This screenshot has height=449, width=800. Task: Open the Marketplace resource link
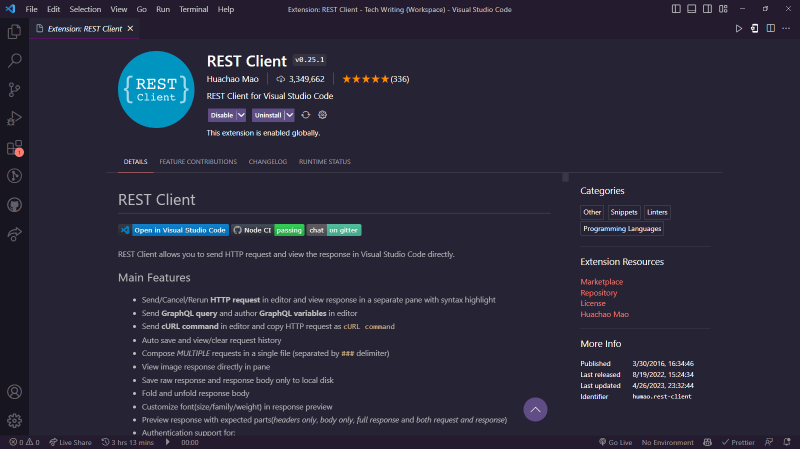point(602,282)
